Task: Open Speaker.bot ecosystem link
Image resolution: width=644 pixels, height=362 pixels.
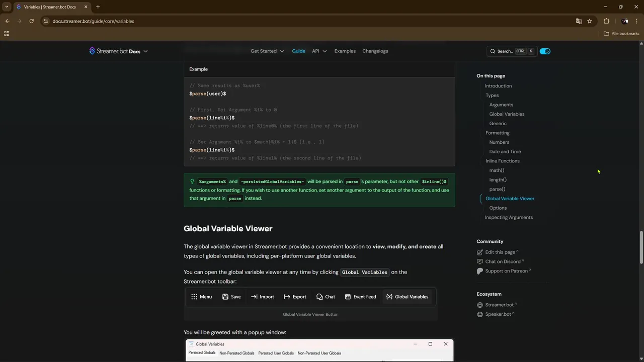Action: [500, 314]
